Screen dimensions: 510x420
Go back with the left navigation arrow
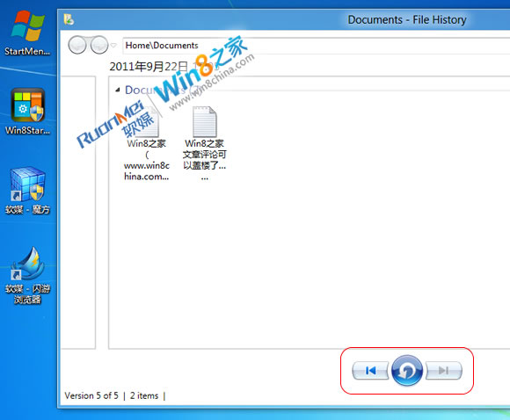77,45
